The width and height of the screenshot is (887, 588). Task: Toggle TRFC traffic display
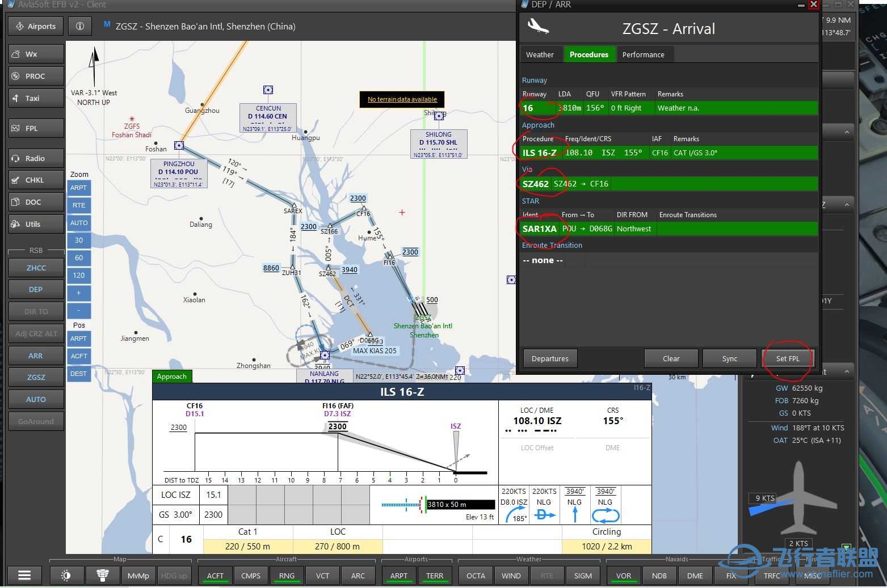pyautogui.click(x=772, y=575)
